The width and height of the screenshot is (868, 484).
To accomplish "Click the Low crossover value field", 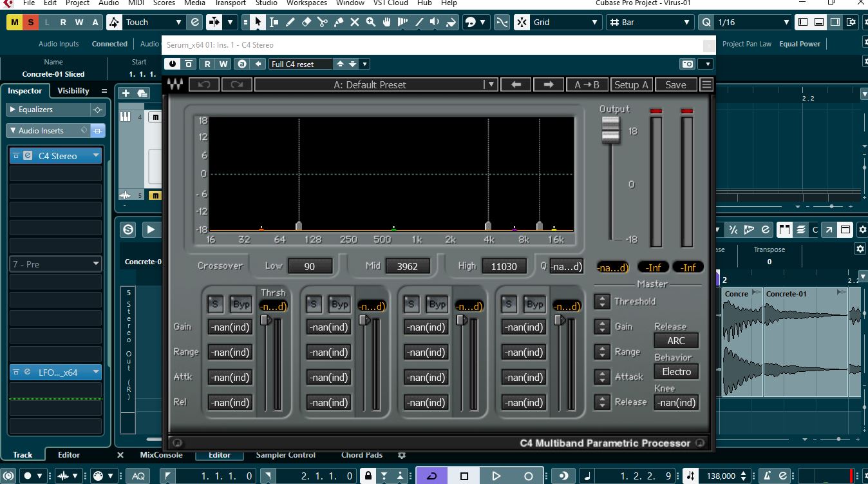I will 310,266.
